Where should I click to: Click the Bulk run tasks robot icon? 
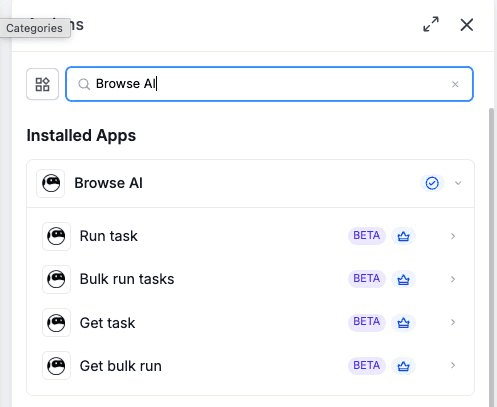click(56, 279)
